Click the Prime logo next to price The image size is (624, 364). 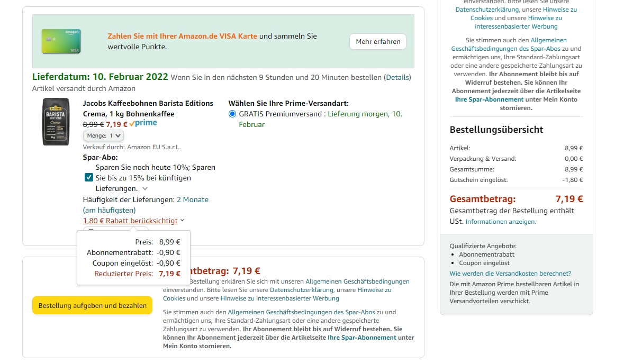[143, 123]
